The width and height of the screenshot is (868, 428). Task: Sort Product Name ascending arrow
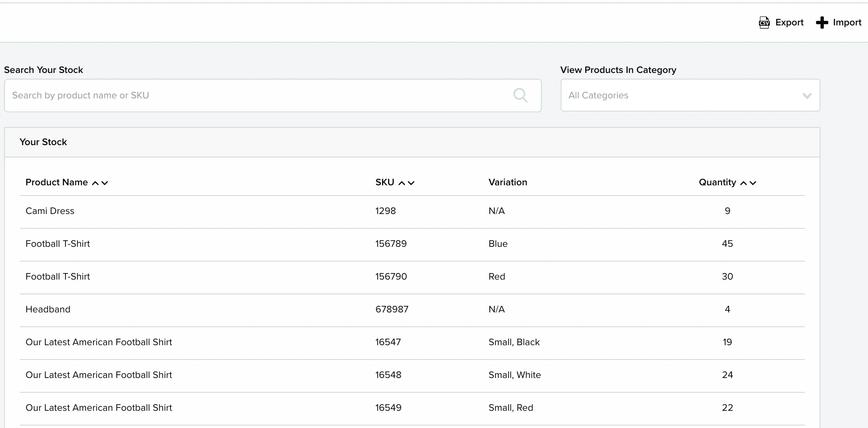[95, 183]
